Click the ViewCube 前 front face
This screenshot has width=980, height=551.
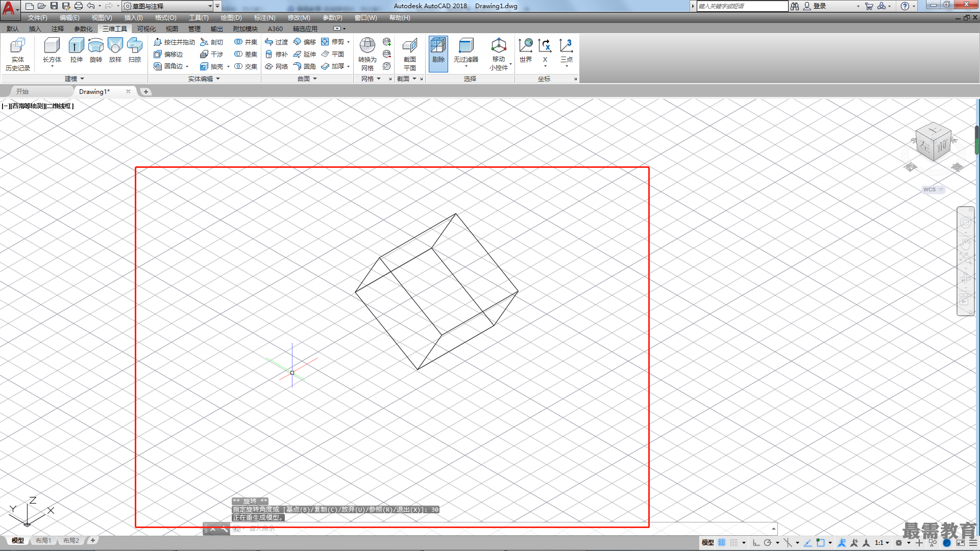[x=942, y=146]
